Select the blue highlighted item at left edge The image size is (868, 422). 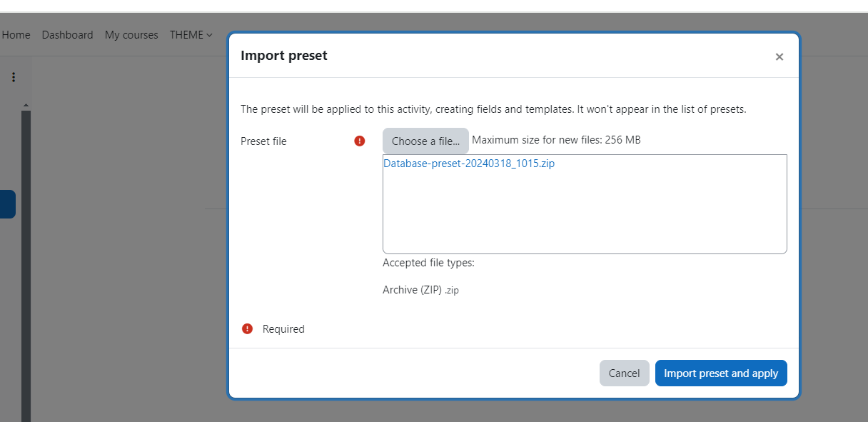tap(7, 204)
